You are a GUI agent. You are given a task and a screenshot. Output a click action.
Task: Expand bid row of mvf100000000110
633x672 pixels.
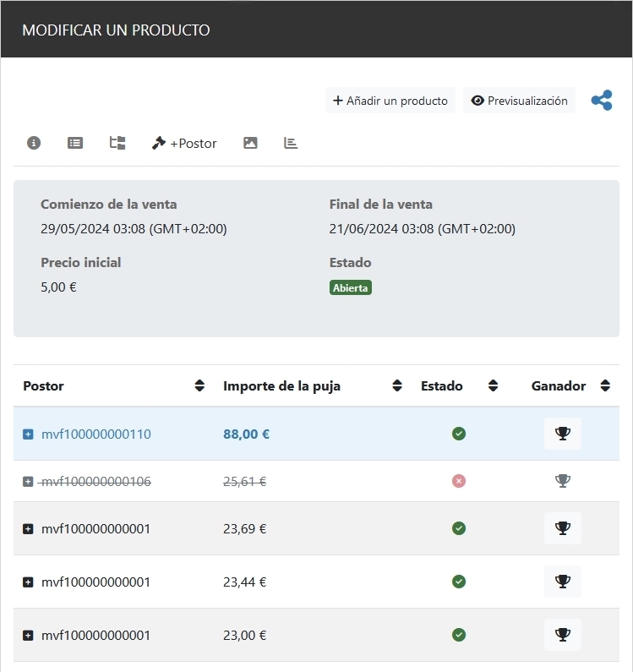(x=28, y=434)
